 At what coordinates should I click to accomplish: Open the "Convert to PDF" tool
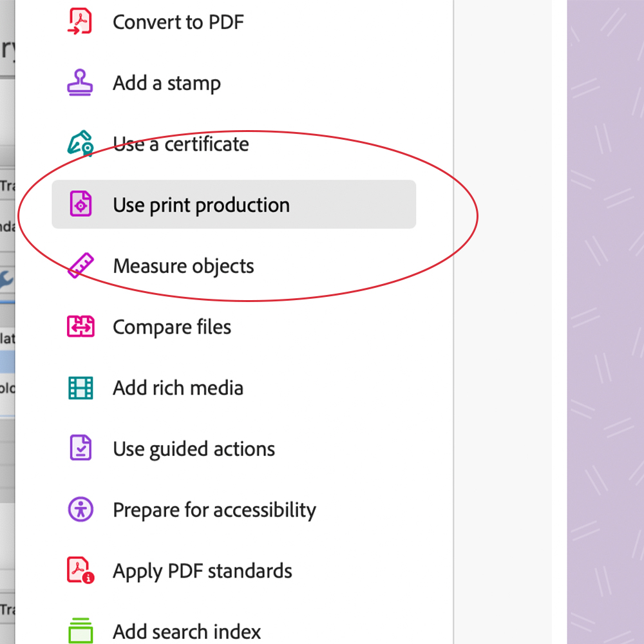click(x=178, y=22)
